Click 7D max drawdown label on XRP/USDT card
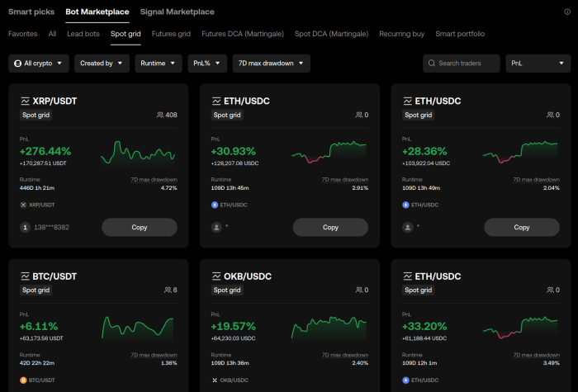Image resolution: width=578 pixels, height=392 pixels. pyautogui.click(x=154, y=180)
